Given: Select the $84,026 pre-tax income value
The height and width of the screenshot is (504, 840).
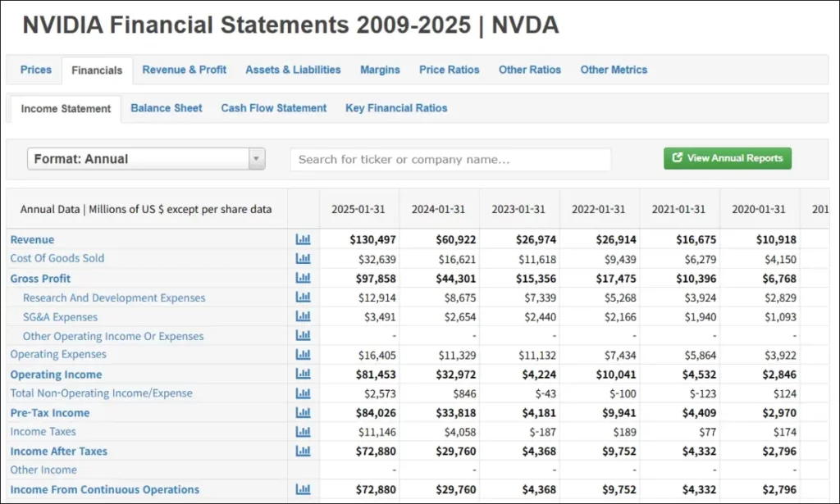Looking at the screenshot, I should click(x=376, y=413).
